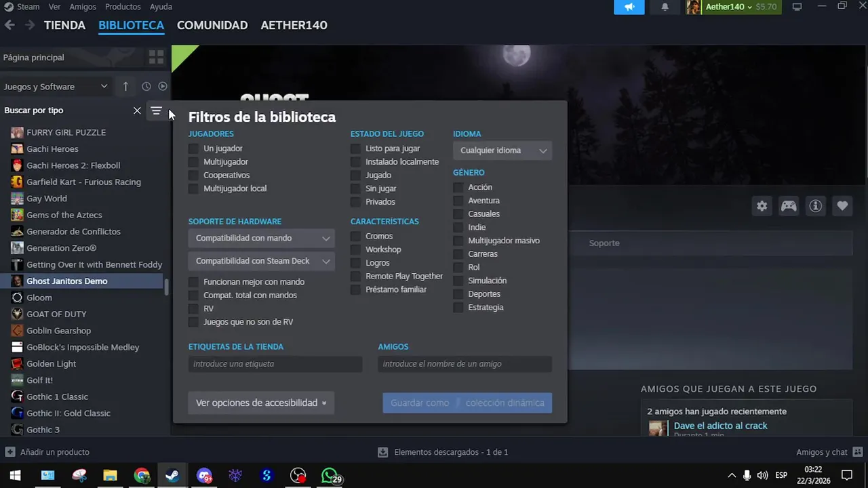Click the game list scrollbar handle

click(167, 286)
